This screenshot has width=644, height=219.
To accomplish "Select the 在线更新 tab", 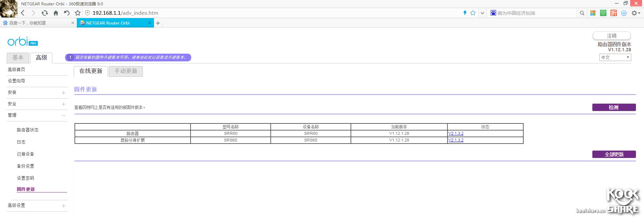I will pyautogui.click(x=91, y=71).
